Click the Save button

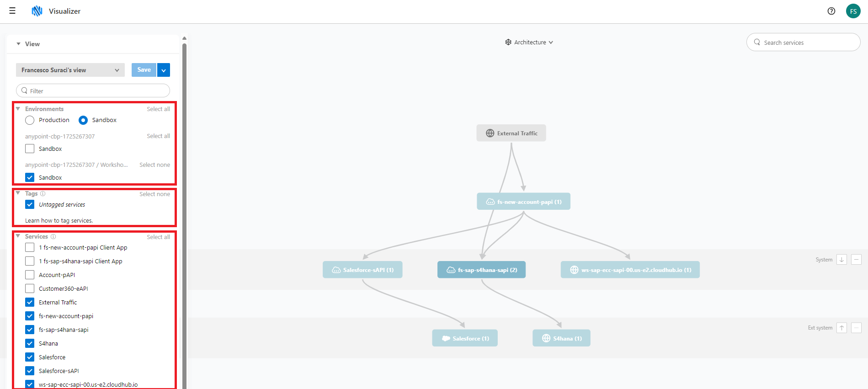point(144,70)
